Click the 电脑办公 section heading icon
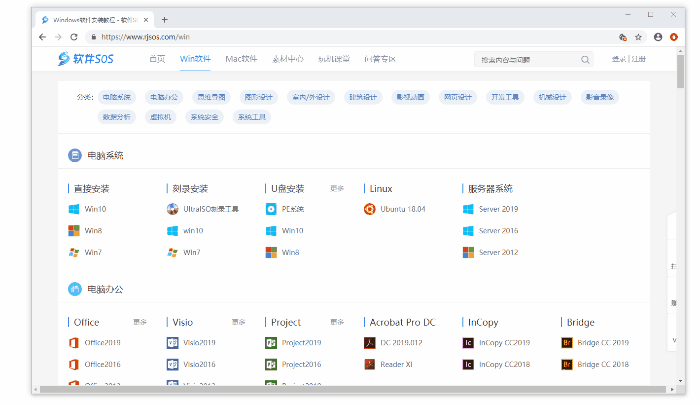700x405 pixels. tap(75, 289)
